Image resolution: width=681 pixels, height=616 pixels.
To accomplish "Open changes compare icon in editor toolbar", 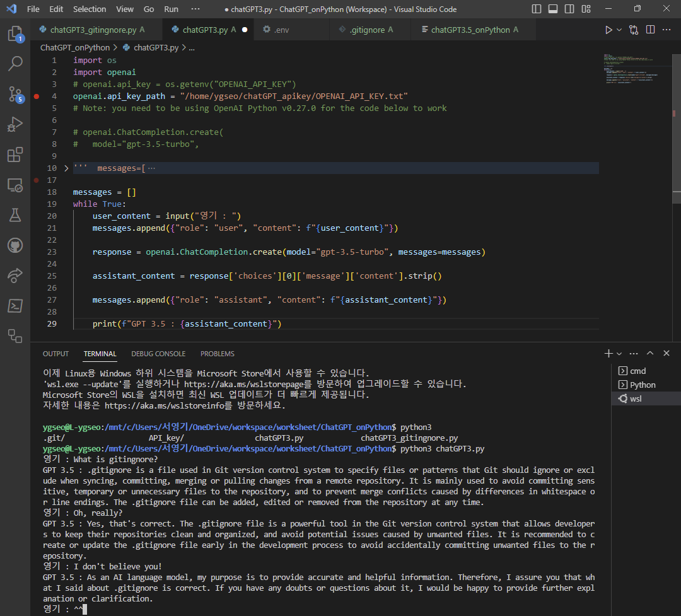I will [x=634, y=30].
